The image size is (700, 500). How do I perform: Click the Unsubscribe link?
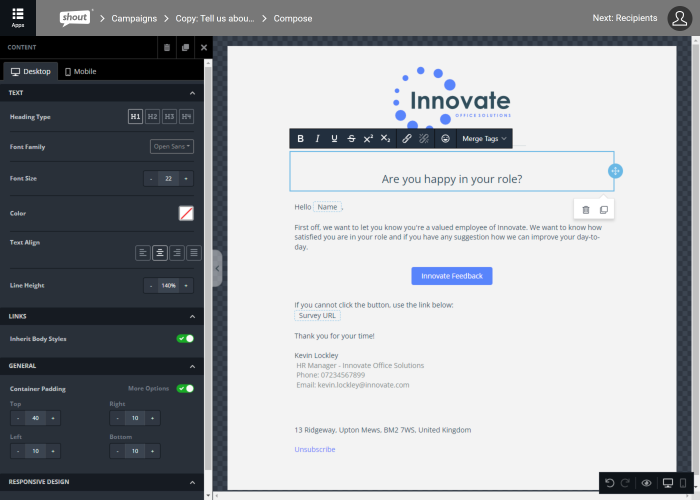[315, 450]
